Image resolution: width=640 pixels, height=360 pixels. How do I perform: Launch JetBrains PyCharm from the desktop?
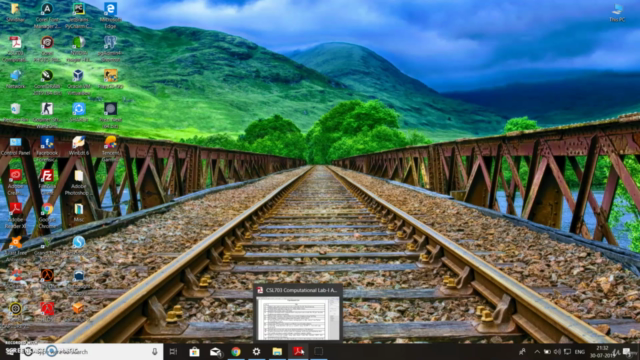(x=78, y=15)
